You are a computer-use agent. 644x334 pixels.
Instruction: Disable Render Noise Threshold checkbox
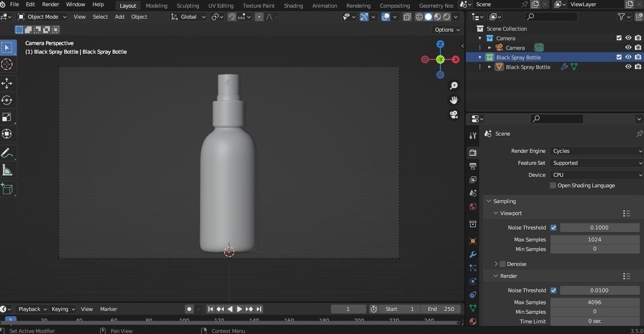(x=553, y=290)
